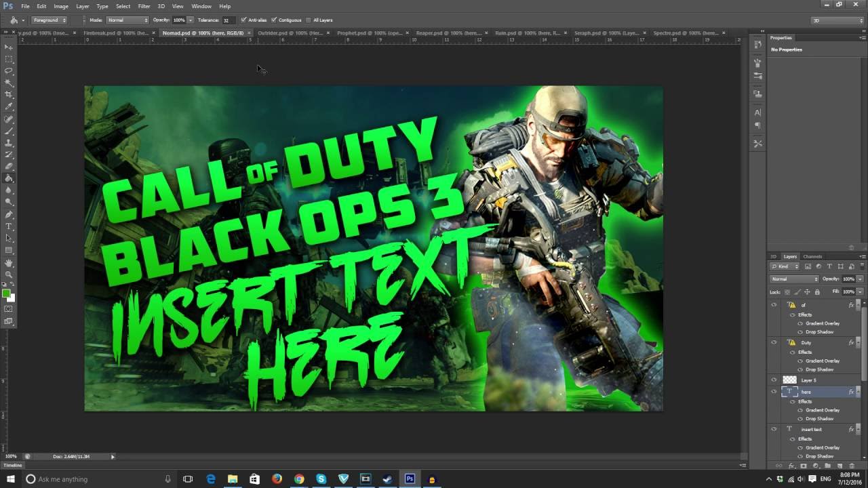Switch to the Channels panel tab
868x488 pixels.
click(812, 256)
